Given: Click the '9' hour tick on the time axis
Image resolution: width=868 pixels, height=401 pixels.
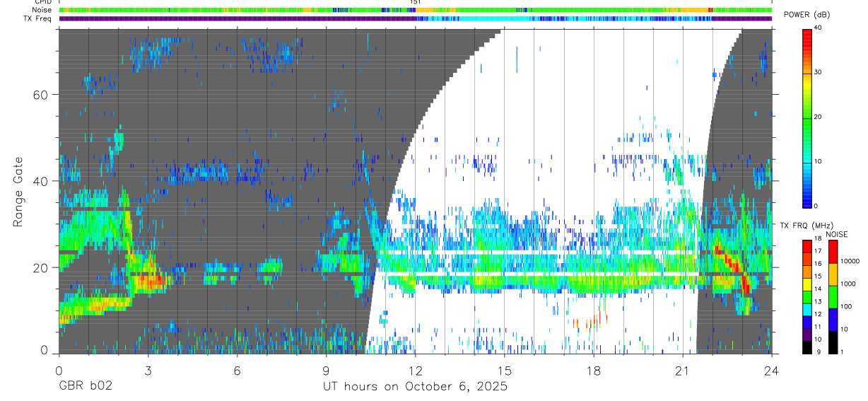Looking at the screenshot, I should click(326, 370).
